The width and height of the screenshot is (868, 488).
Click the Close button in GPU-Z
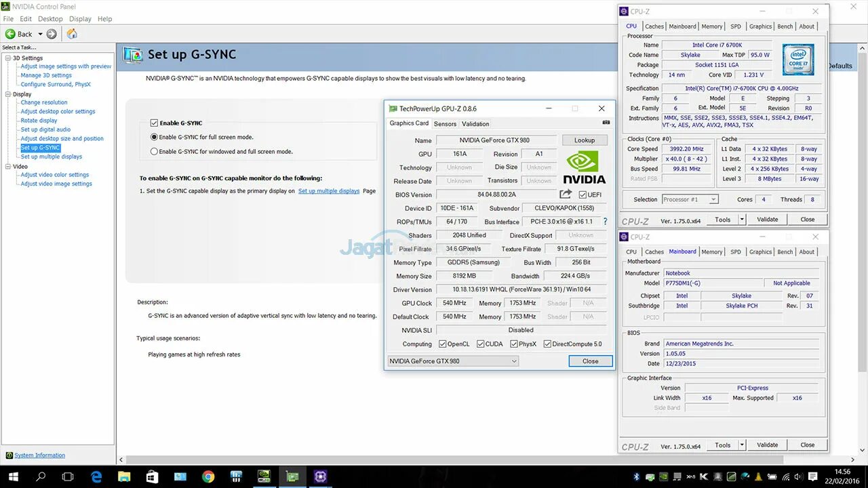[591, 361]
